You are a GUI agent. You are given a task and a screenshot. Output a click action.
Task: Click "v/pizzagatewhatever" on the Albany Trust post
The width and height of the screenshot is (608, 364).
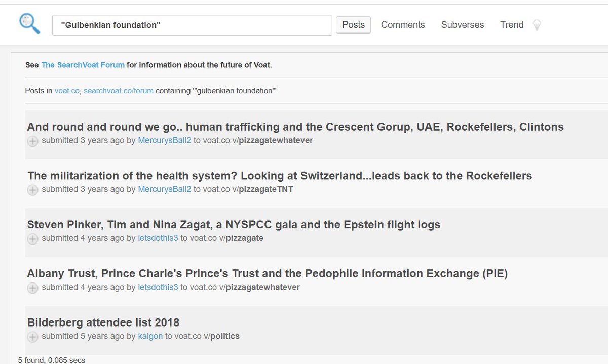(x=259, y=287)
